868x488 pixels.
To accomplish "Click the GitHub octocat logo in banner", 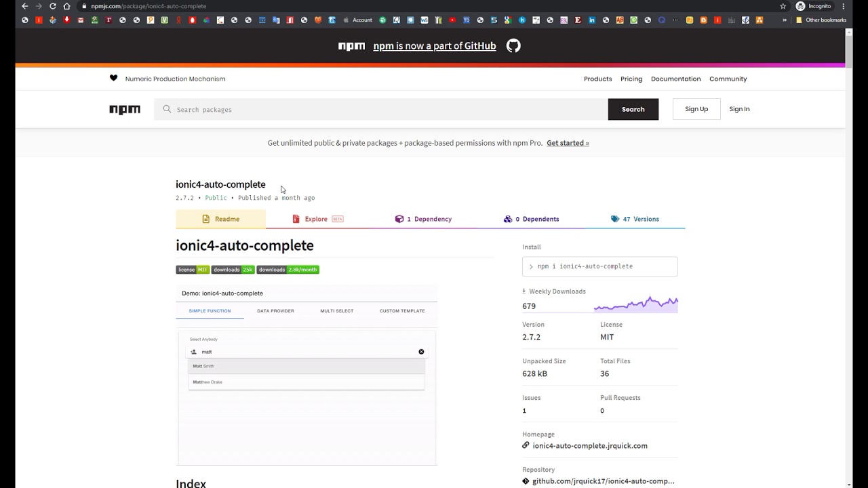I will (513, 45).
